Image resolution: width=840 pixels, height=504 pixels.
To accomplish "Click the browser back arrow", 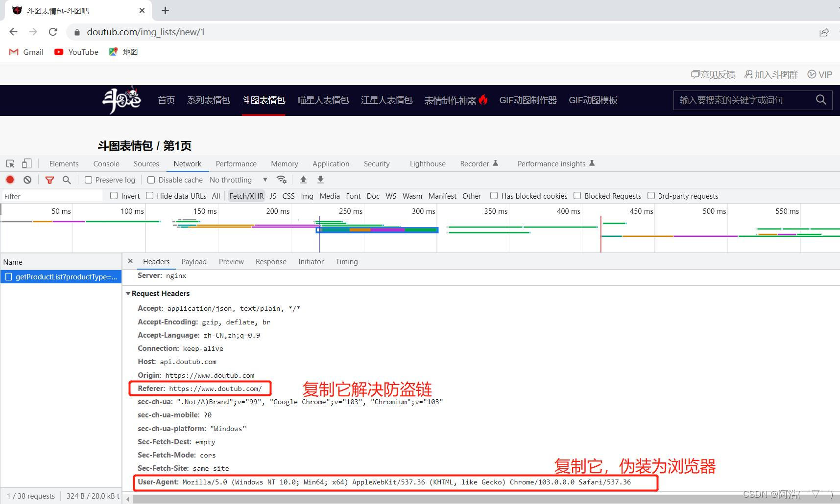I will pos(13,32).
